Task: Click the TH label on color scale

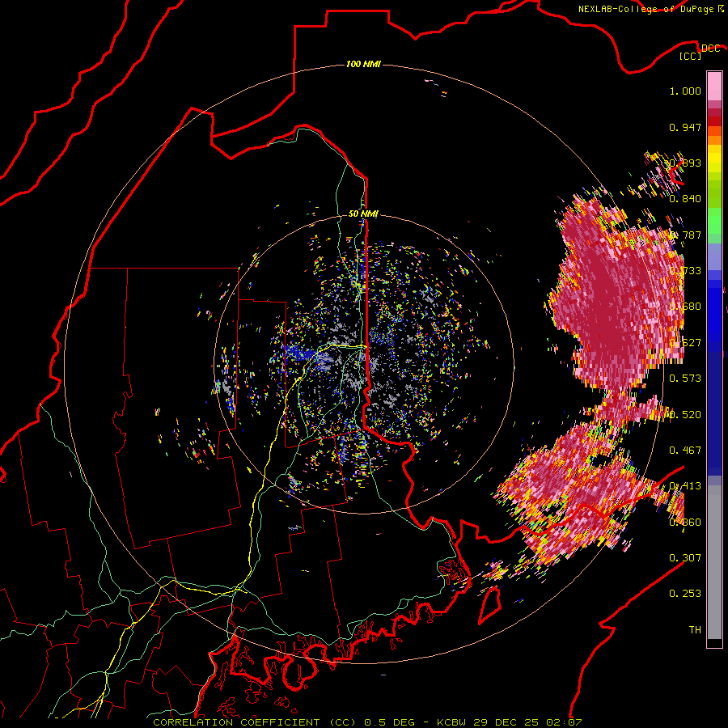Action: pyautogui.click(x=695, y=629)
